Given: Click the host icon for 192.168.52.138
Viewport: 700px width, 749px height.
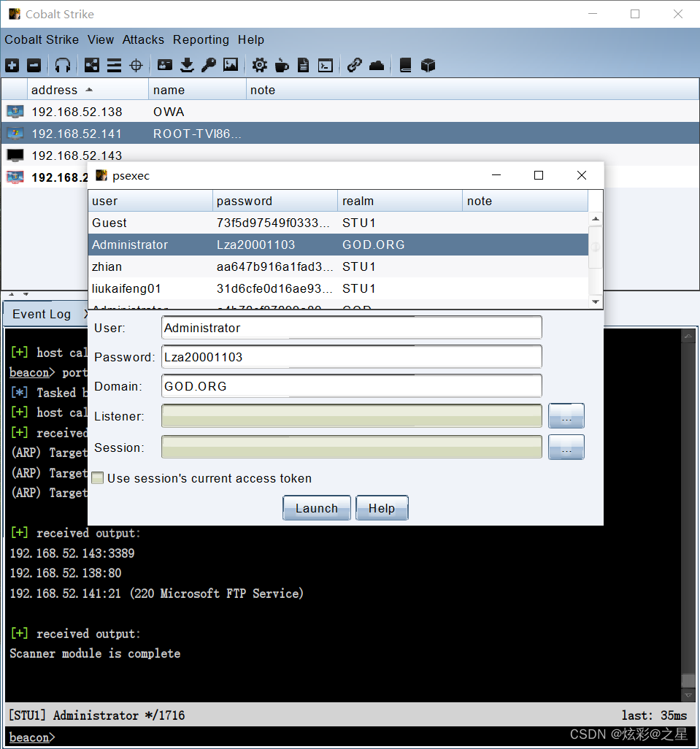Looking at the screenshot, I should pyautogui.click(x=15, y=112).
